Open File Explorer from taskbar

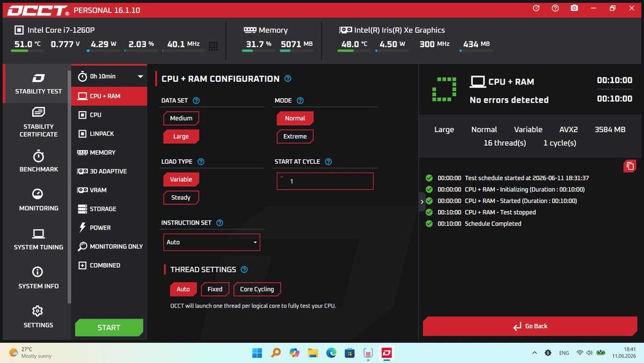coord(313,353)
